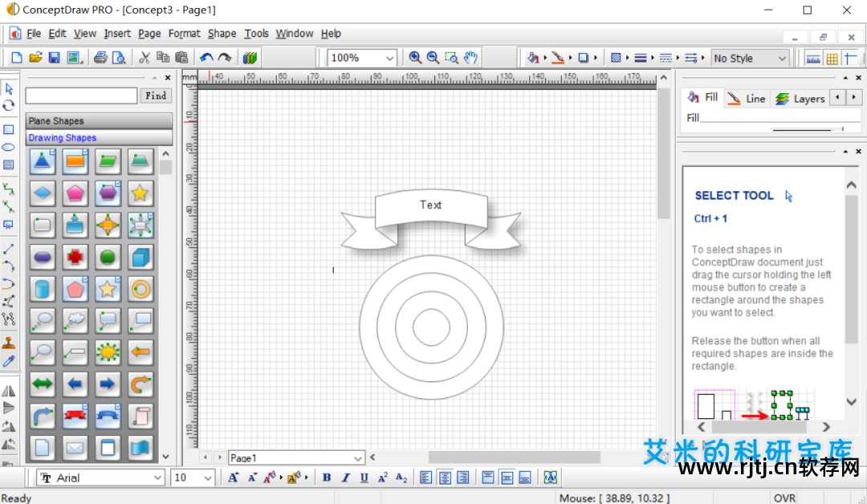Open the No Style dropdown

[x=749, y=58]
